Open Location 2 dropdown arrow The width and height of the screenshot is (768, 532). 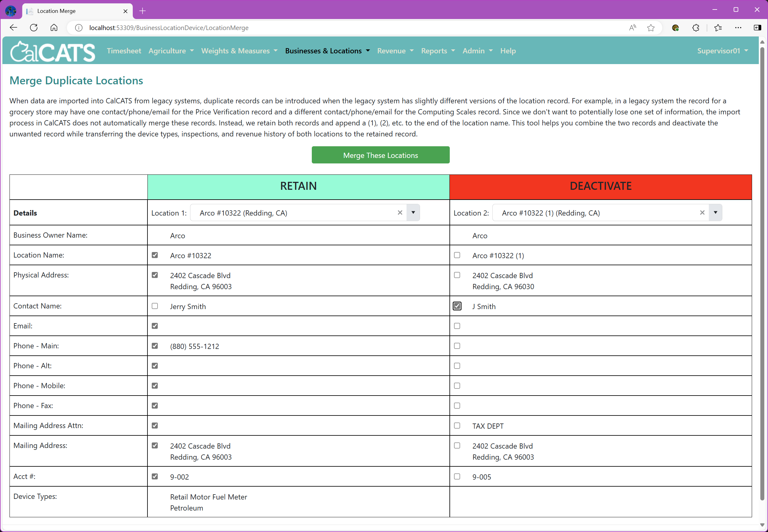[715, 213]
